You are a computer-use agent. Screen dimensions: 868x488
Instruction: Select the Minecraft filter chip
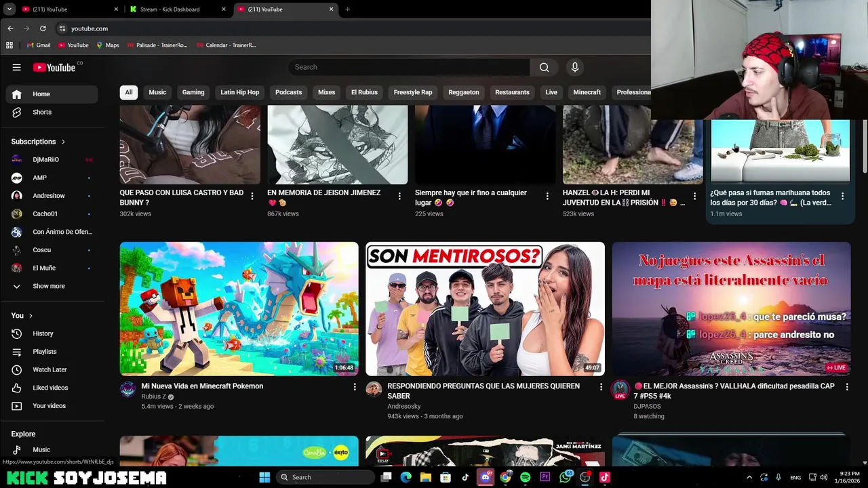tap(587, 92)
